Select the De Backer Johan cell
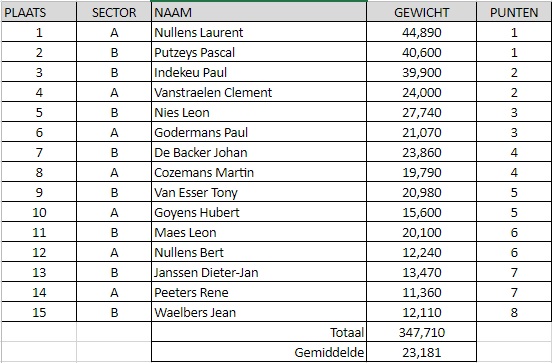This screenshot has width=554, height=363. click(259, 152)
